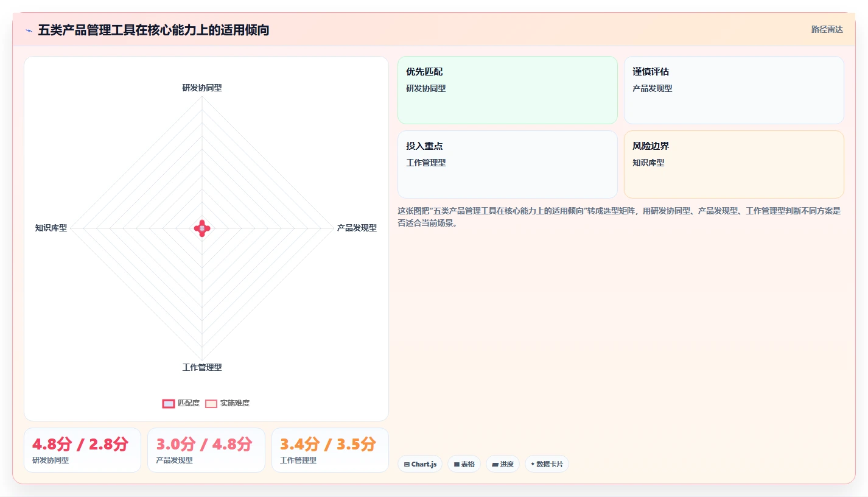Open the 谨慎评估 card
The width and height of the screenshot is (868, 497).
pyautogui.click(x=734, y=90)
